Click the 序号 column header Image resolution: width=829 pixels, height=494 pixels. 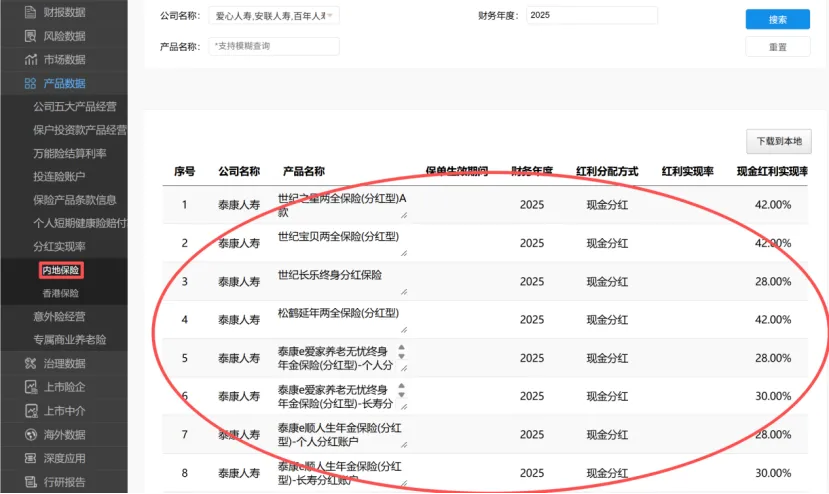(x=185, y=171)
